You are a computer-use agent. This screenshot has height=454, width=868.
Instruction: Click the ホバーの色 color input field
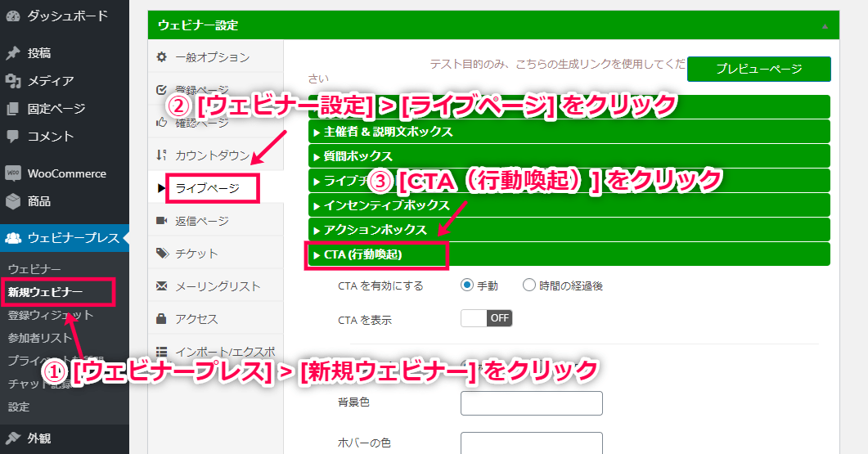click(x=532, y=443)
